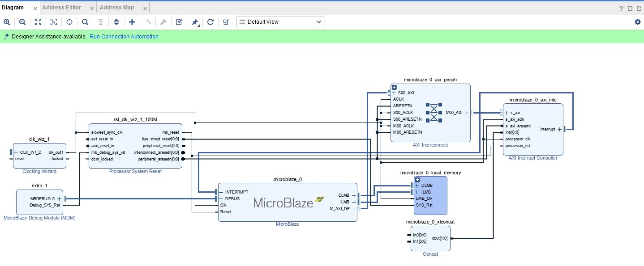
Task: Click the Designer Assistance pin icon
Action: coord(6,37)
